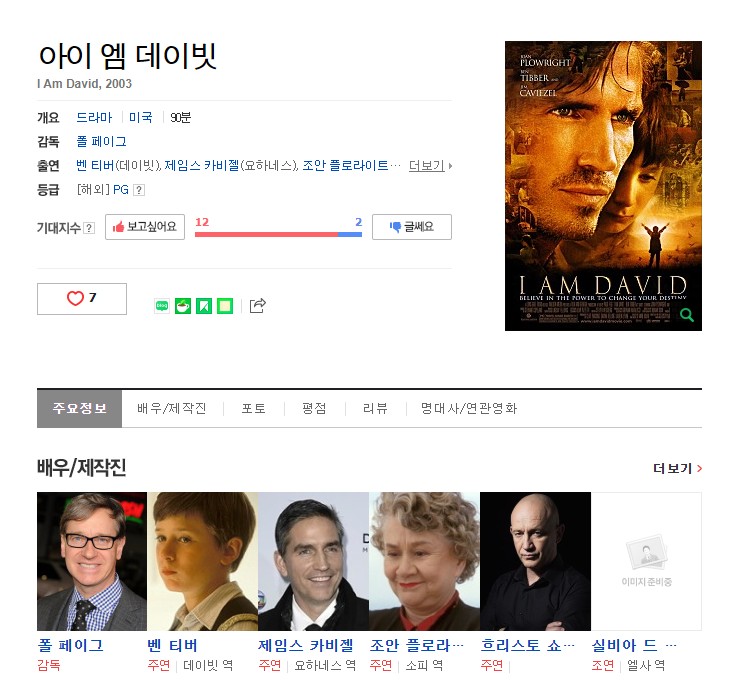Image resolution: width=738 pixels, height=684 pixels.
Task: Select the 명대사/연관영화 tab
Action: tap(469, 408)
